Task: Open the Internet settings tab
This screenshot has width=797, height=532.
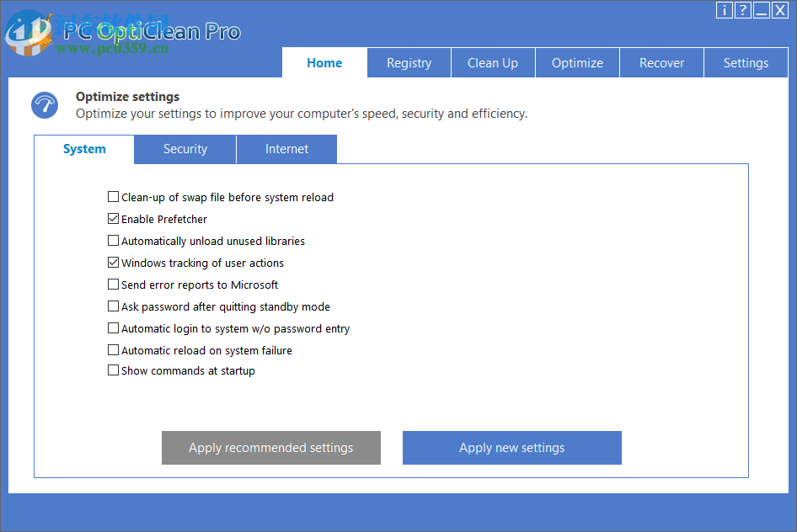Action: tap(286, 149)
